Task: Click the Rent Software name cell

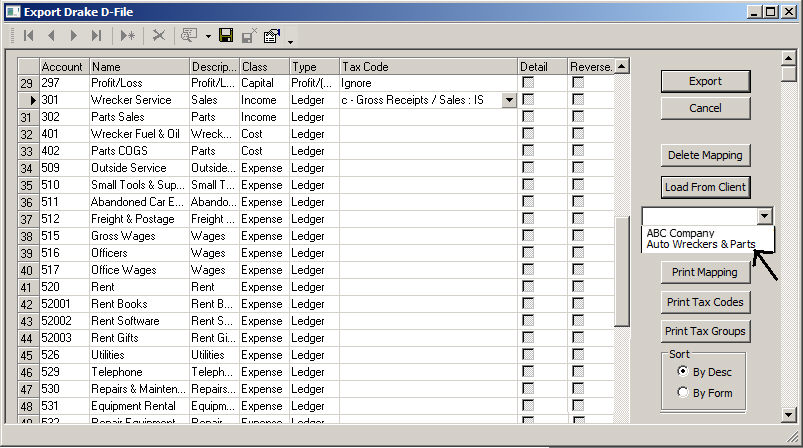Action: (139, 321)
